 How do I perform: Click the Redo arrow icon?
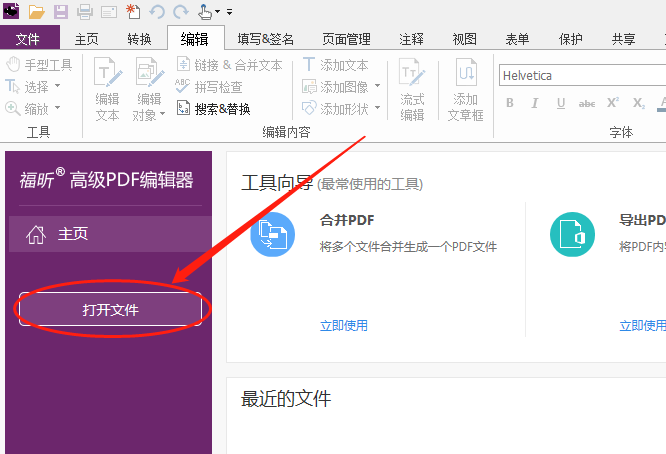click(181, 11)
